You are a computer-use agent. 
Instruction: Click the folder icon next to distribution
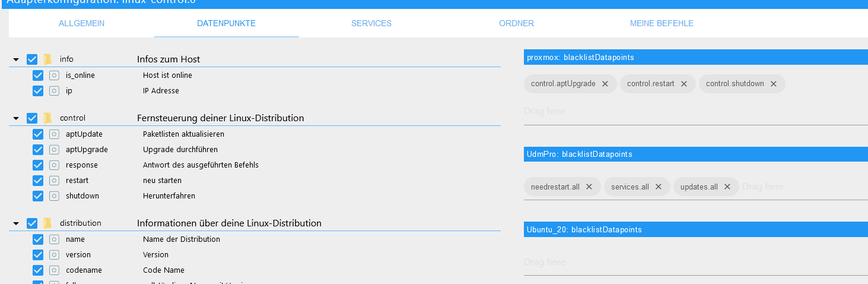pyautogui.click(x=47, y=223)
